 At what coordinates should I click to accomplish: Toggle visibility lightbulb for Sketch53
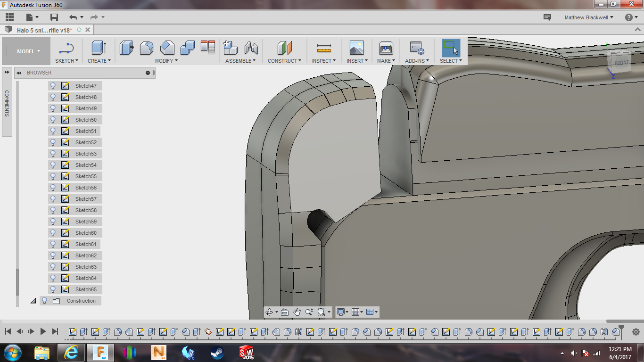point(53,154)
